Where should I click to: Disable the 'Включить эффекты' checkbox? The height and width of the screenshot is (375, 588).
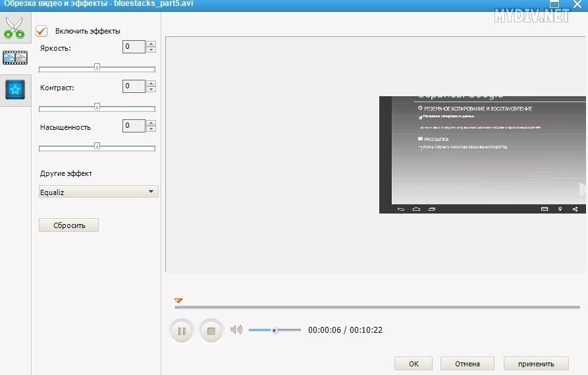click(x=42, y=31)
